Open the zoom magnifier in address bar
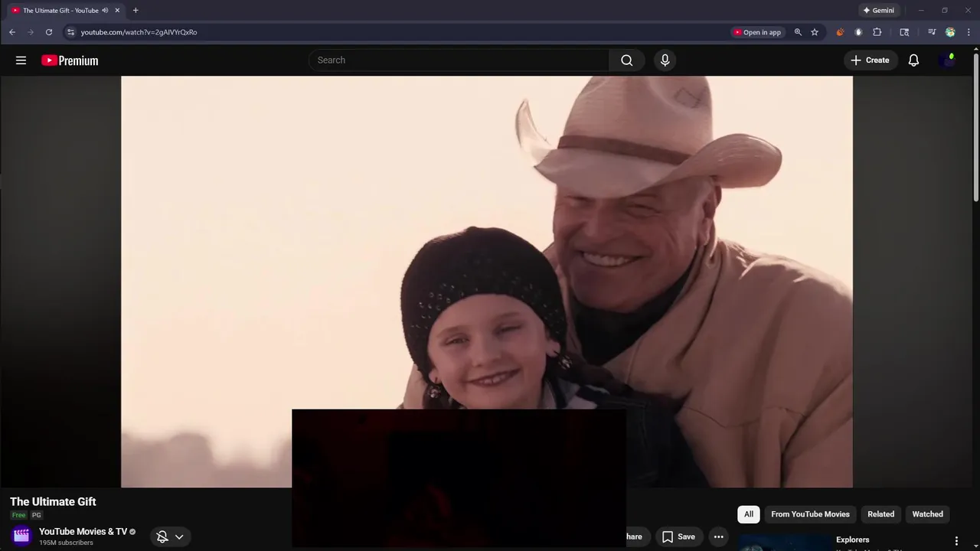The image size is (980, 551). pos(798,32)
